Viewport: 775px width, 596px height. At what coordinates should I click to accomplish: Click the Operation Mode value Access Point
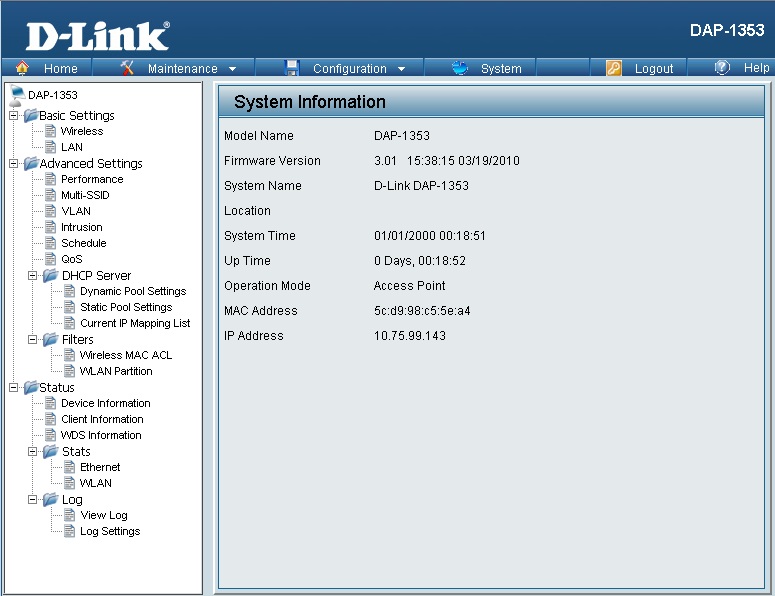tap(409, 286)
